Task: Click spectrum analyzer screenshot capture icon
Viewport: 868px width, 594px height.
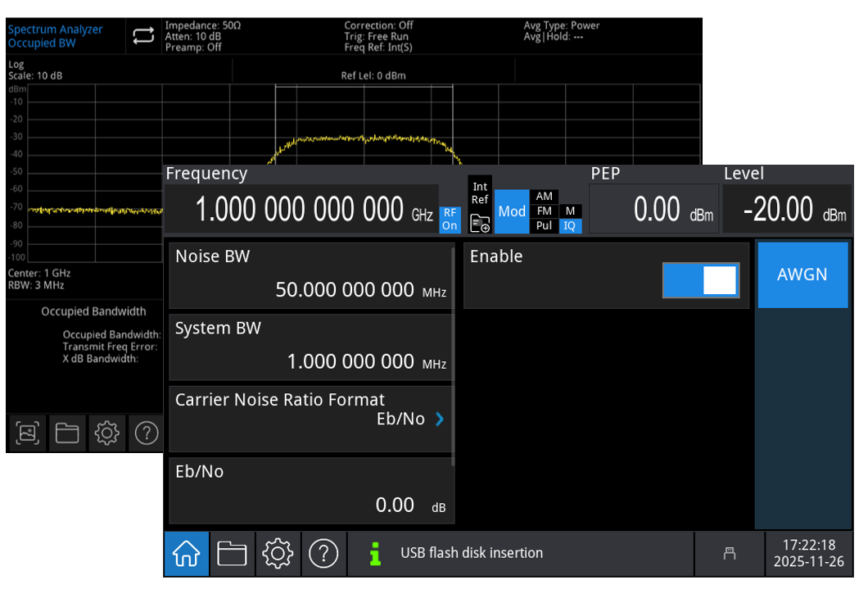Action: 28,433
